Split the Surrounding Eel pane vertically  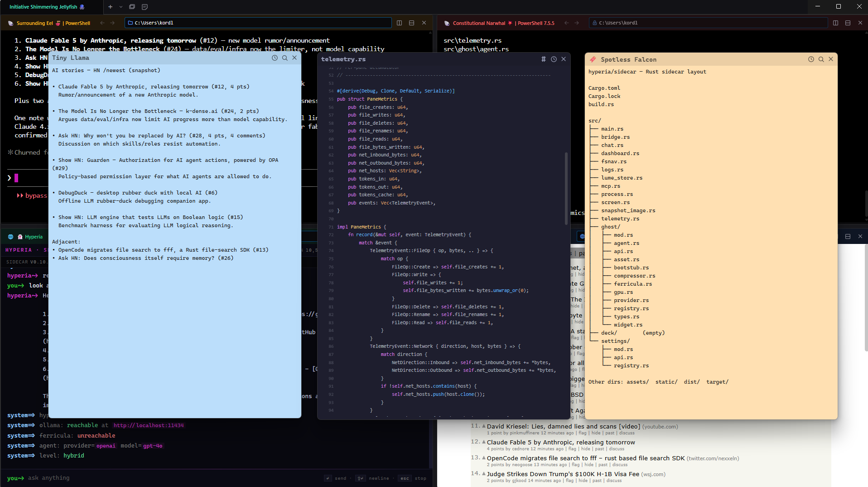(399, 23)
